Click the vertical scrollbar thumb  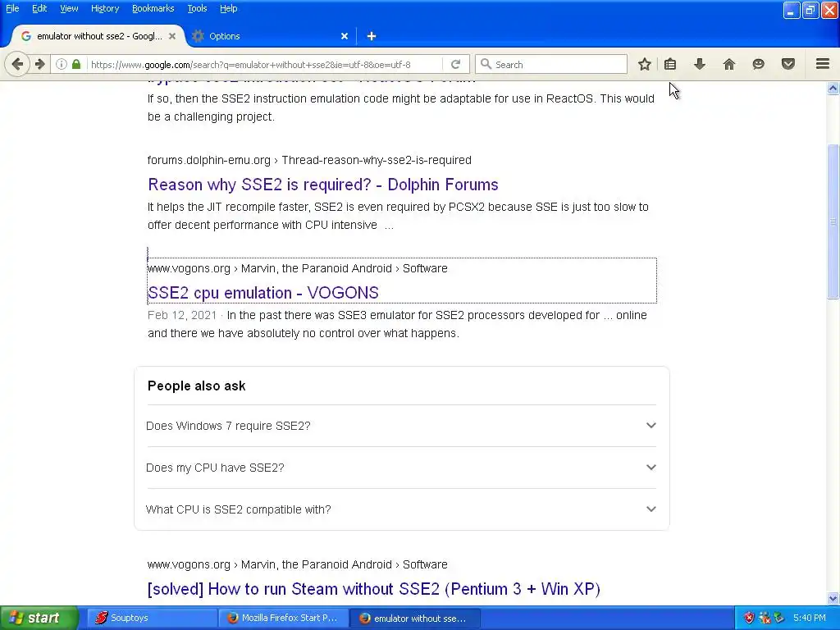pyautogui.click(x=833, y=221)
